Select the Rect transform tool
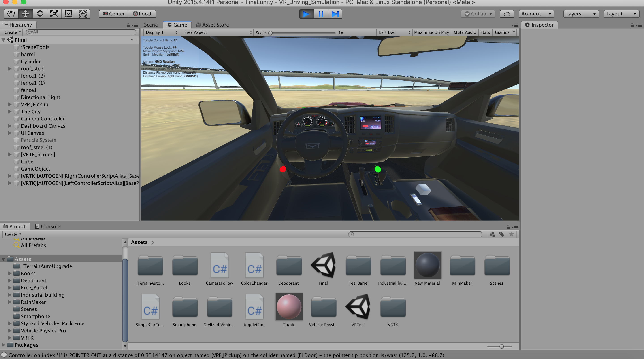The height and width of the screenshot is (359, 644). coord(68,14)
